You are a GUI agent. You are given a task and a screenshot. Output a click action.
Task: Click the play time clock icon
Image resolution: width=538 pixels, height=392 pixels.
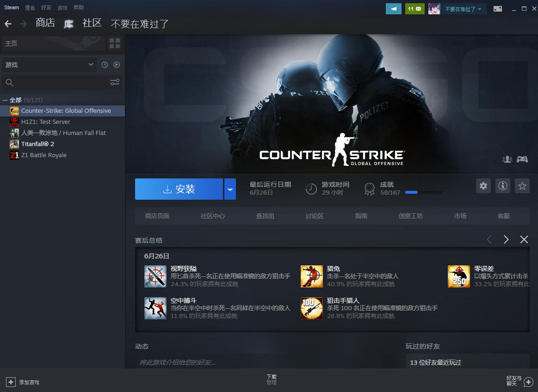click(311, 189)
